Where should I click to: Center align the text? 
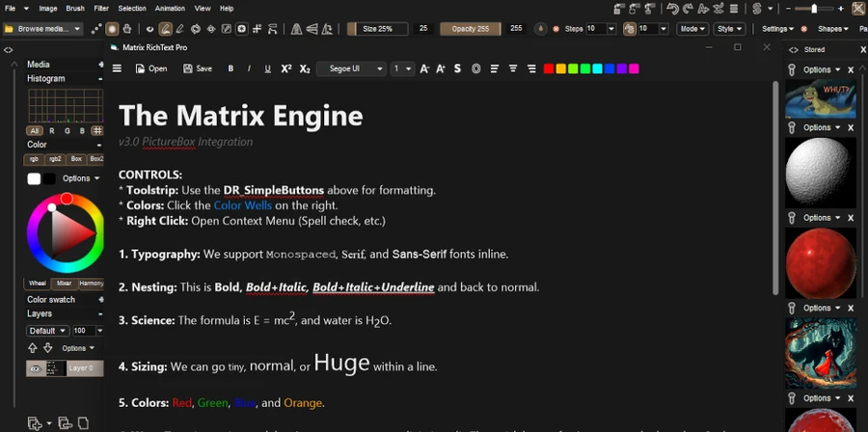click(x=513, y=68)
